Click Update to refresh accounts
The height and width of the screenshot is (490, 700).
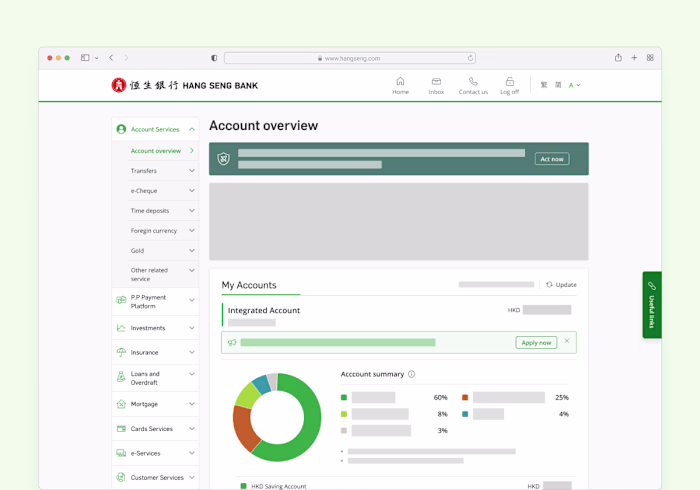[x=561, y=284]
